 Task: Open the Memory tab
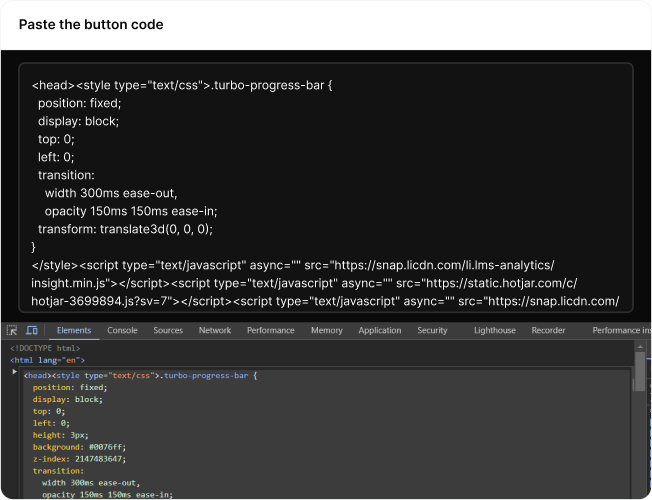(327, 331)
